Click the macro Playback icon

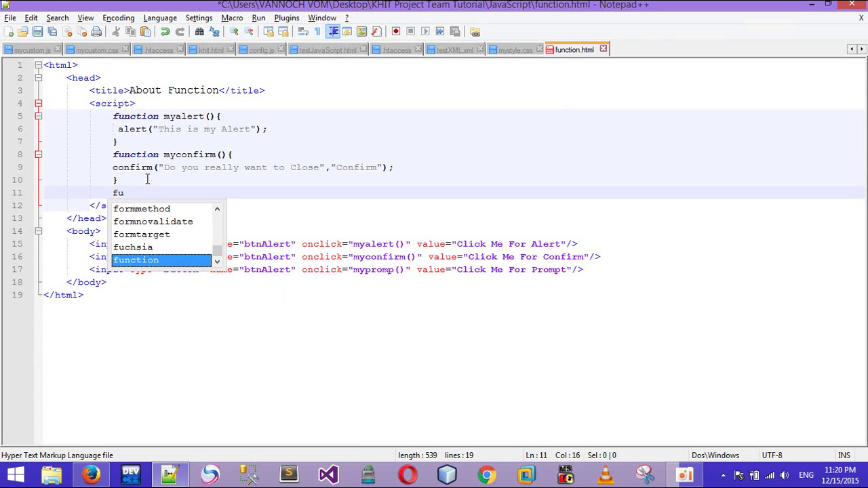(x=425, y=31)
